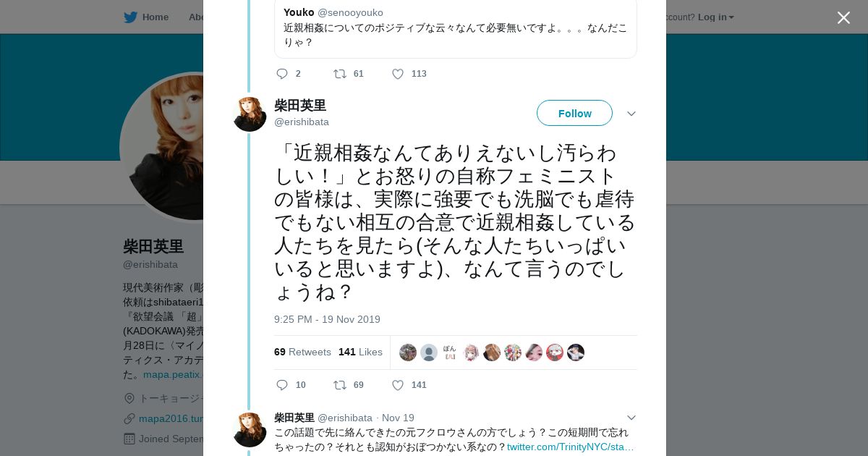Like the main tweet with 141 likes

click(398, 385)
